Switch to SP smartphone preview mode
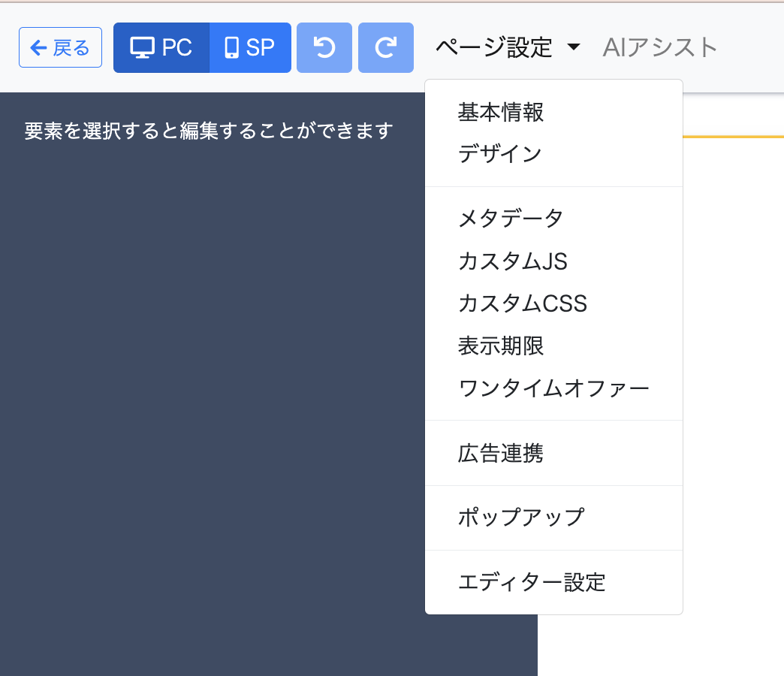 250,48
